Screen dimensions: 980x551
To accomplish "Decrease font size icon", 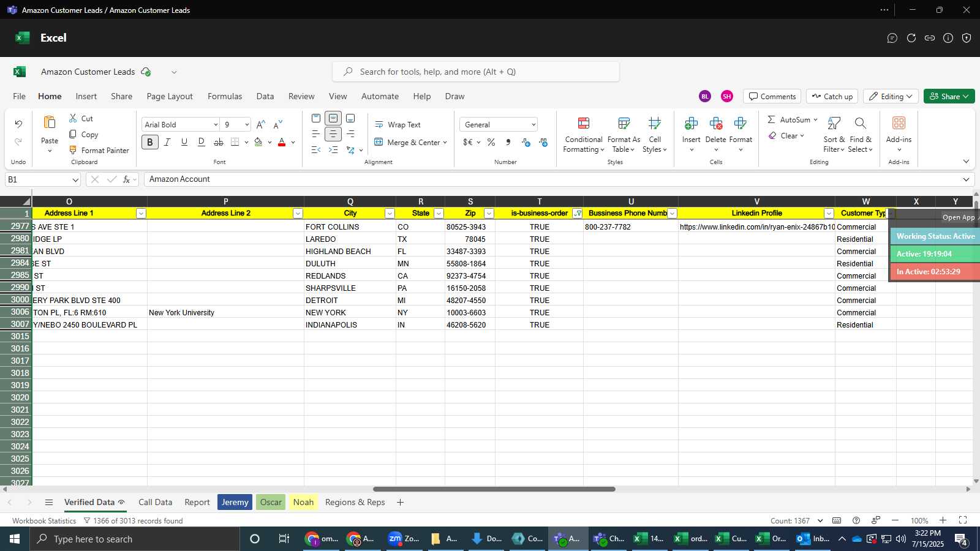I will tap(277, 124).
